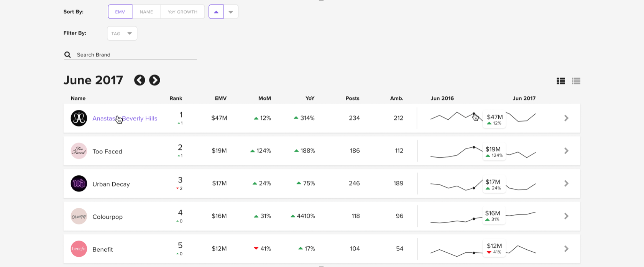Screen dimensions: 644x267
Task: Open the Colourpop brand name
Action: click(108, 217)
